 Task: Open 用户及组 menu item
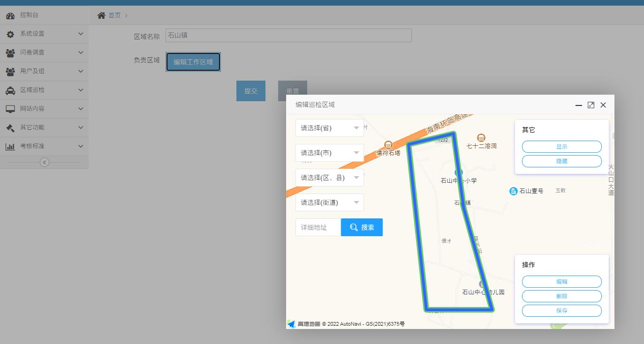pyautogui.click(x=44, y=71)
